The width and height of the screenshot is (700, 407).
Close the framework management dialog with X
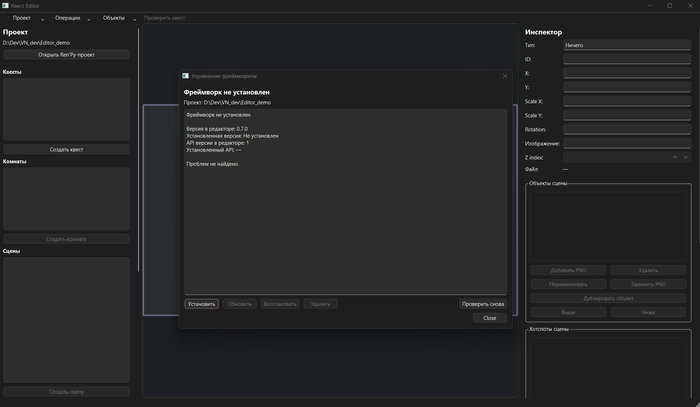point(505,76)
